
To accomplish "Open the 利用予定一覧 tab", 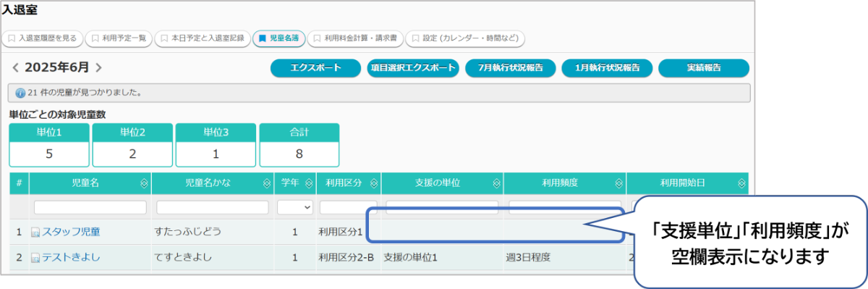I will click(x=119, y=38).
